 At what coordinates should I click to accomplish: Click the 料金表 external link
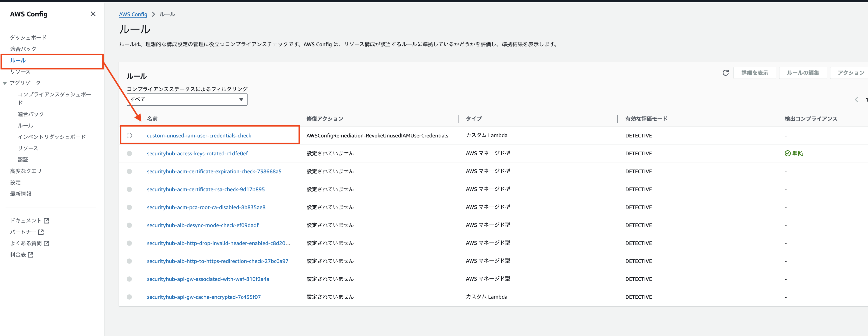click(x=21, y=255)
